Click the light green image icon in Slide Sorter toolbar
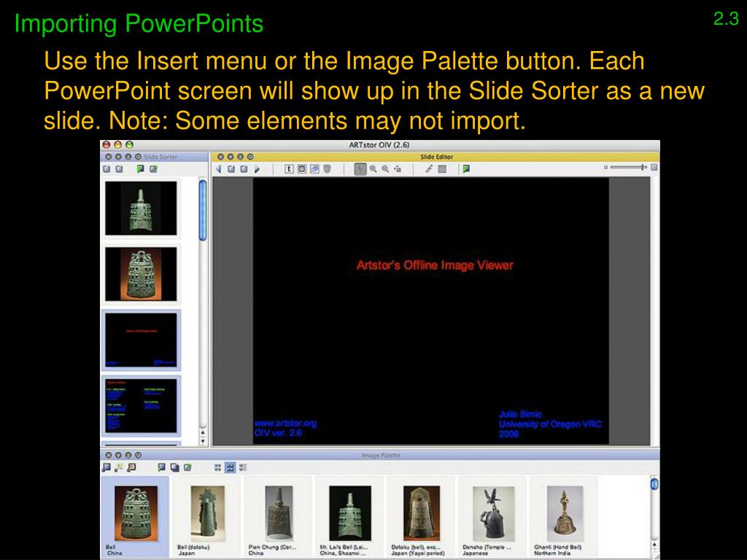 click(153, 169)
